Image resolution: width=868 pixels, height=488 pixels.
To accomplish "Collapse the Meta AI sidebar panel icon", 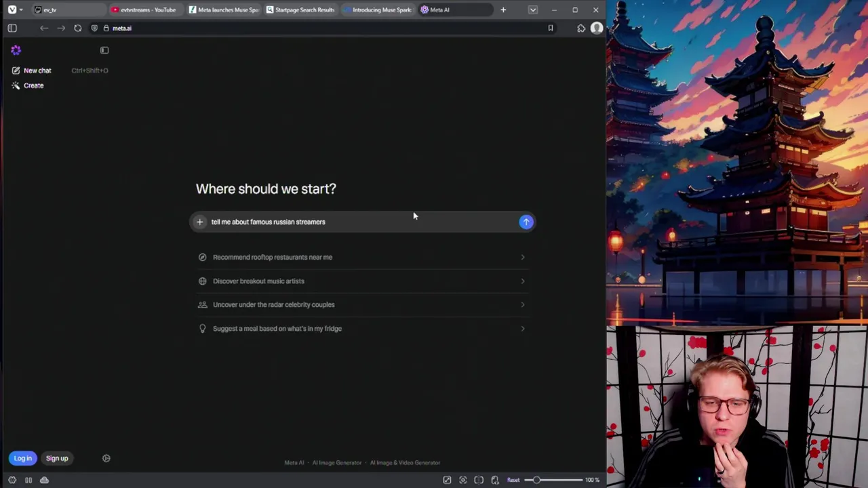I will pyautogui.click(x=104, y=50).
